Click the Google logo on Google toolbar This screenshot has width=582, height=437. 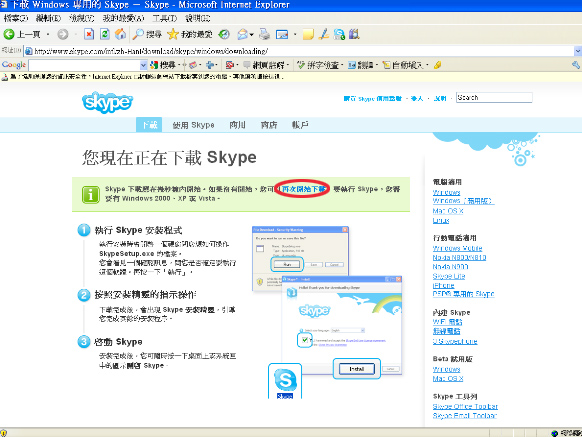click(14, 65)
